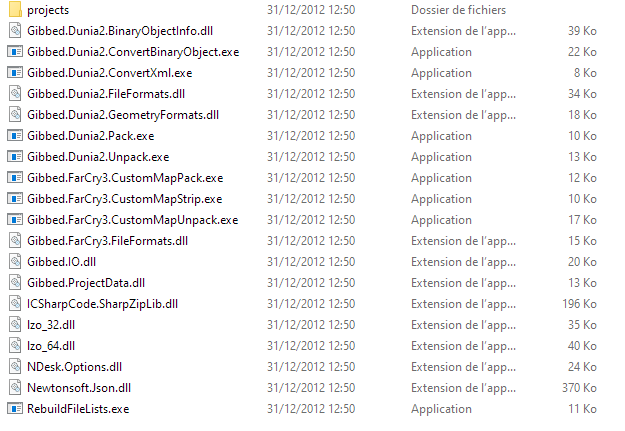The image size is (625, 431).
Task: Click the RebuildFileLists.exe application icon
Action: point(15,409)
